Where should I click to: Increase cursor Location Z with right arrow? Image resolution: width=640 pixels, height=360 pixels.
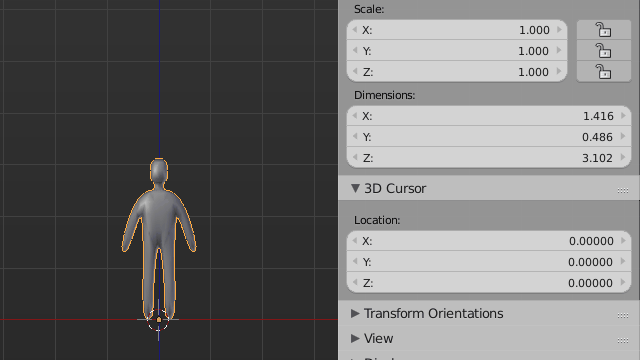[x=623, y=282]
